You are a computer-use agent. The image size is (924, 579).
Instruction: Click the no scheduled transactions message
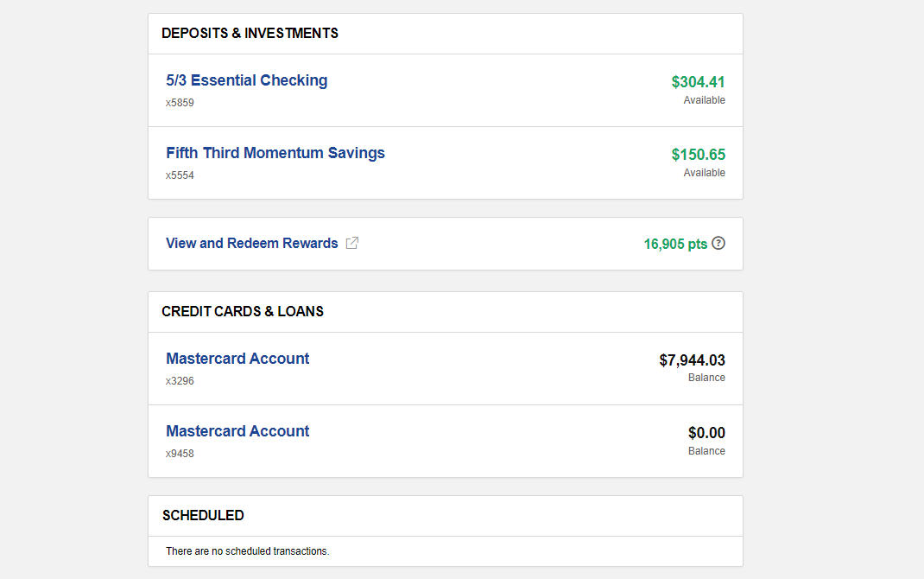(x=248, y=551)
